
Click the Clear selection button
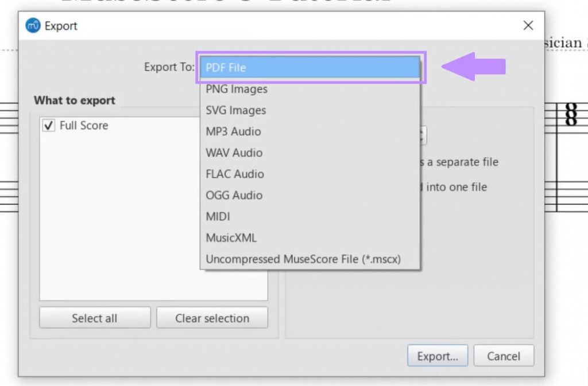point(212,317)
